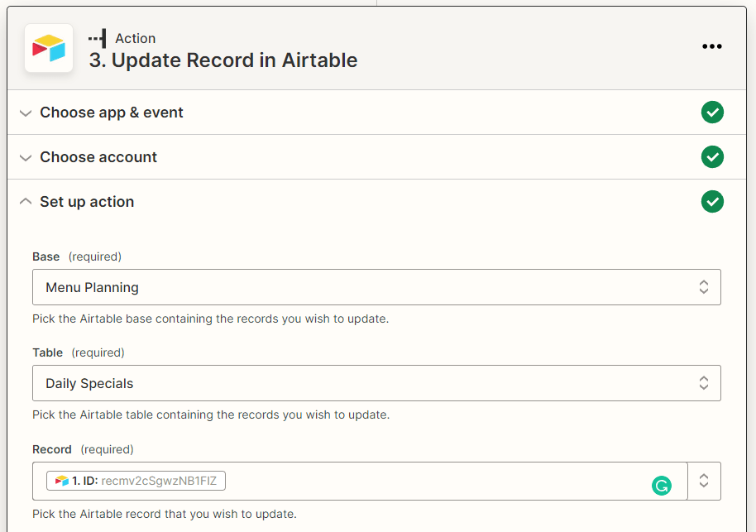Open the three-dot more options menu
756x532 pixels.
pos(711,46)
